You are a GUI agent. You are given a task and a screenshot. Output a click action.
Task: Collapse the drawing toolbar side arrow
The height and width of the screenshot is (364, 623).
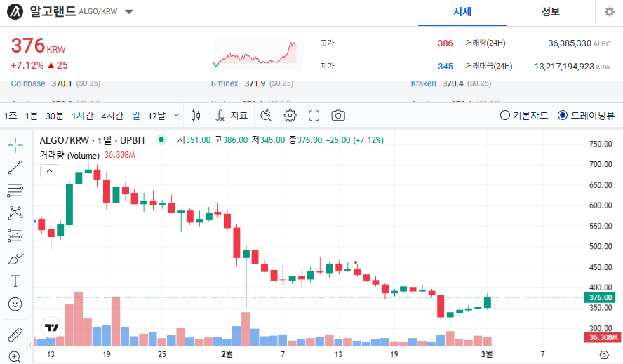tap(30, 345)
